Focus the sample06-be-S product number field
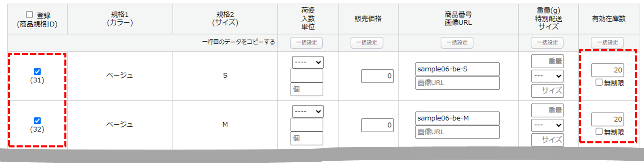This screenshot has width=644, height=163. (457, 69)
